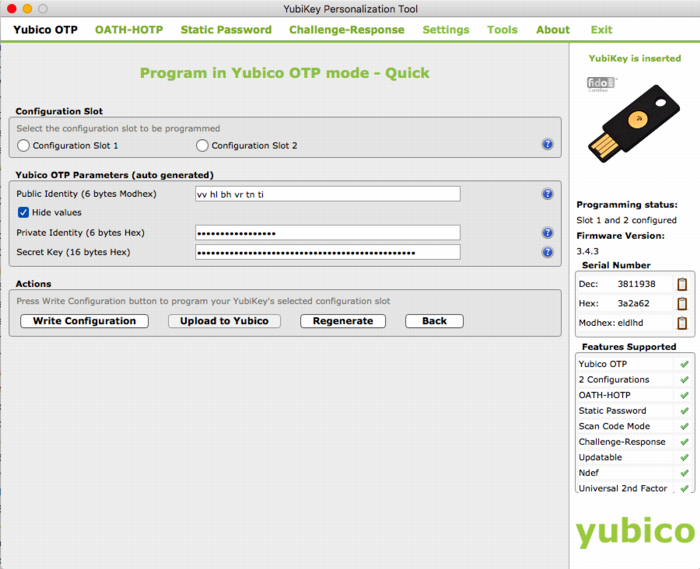Click hex serial value 3a2a62

[x=633, y=303]
